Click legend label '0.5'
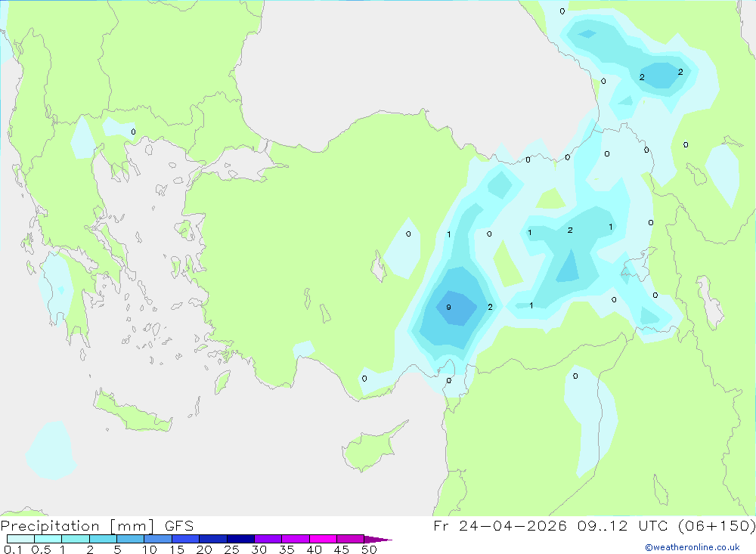The height and width of the screenshot is (554, 756). pos(41,549)
